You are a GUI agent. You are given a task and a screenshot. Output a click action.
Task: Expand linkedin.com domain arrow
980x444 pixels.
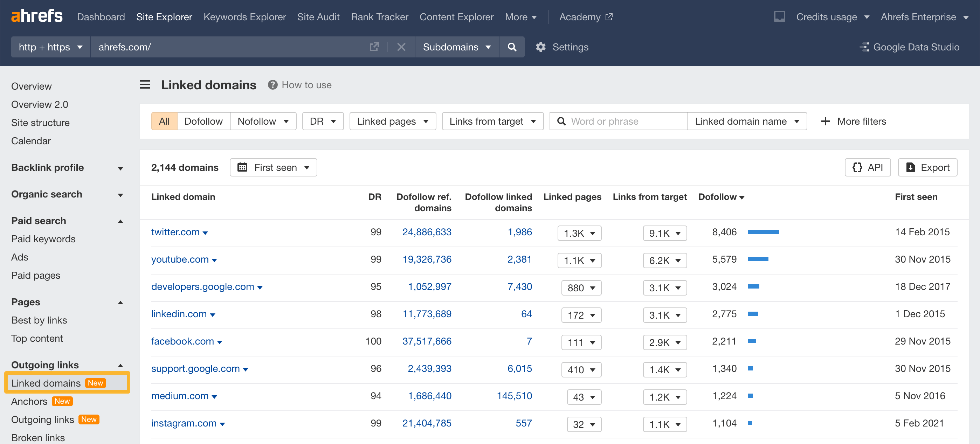click(213, 315)
